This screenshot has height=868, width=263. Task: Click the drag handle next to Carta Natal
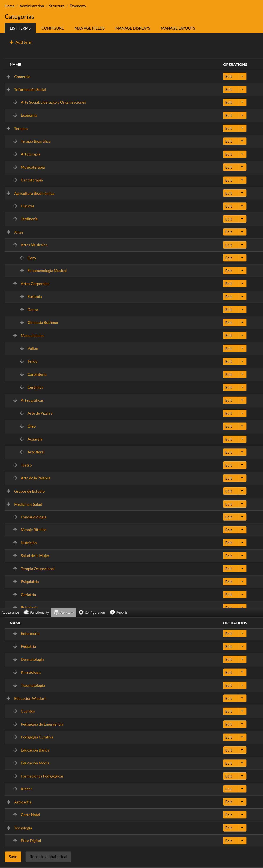pyautogui.click(x=15, y=815)
